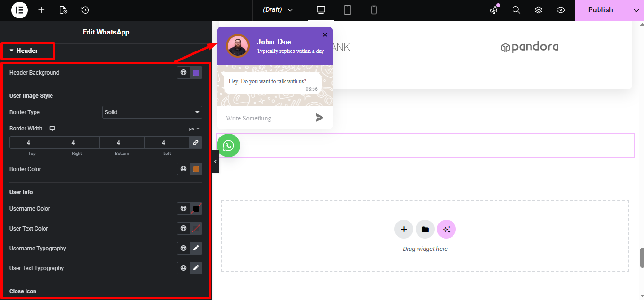Preview the page with the eye icon
644x300 pixels.
point(560,10)
